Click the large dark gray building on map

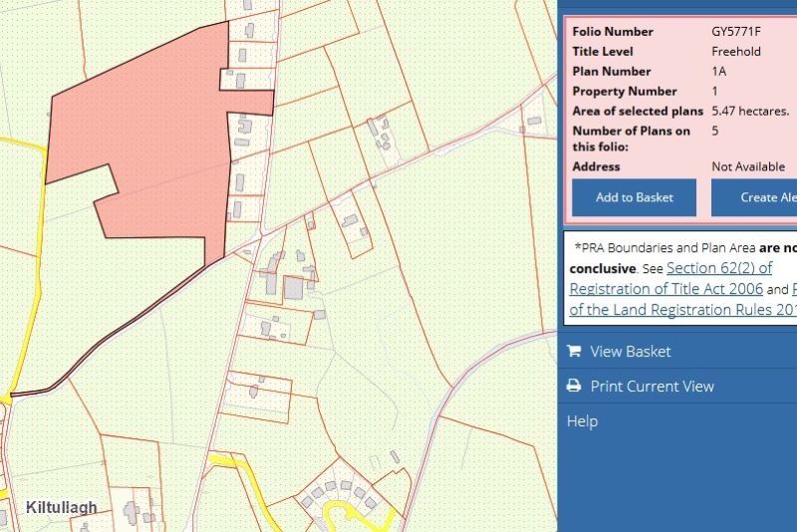(x=293, y=288)
